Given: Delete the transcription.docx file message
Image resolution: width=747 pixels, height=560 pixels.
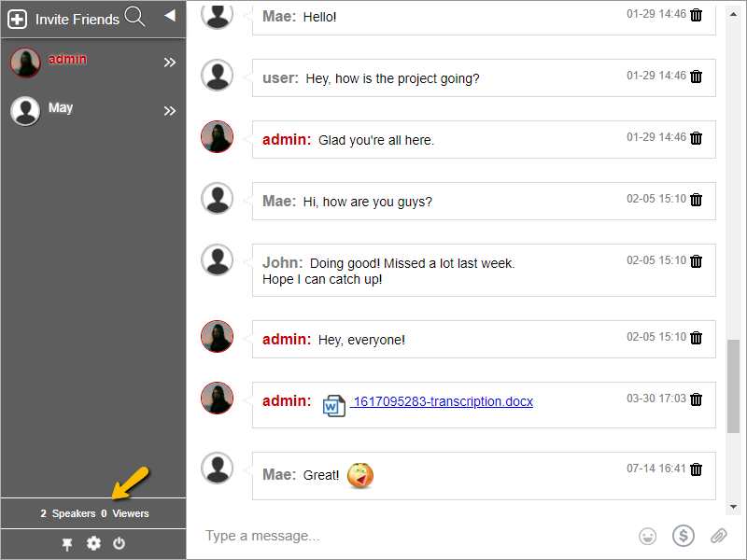Looking at the screenshot, I should tap(696, 399).
